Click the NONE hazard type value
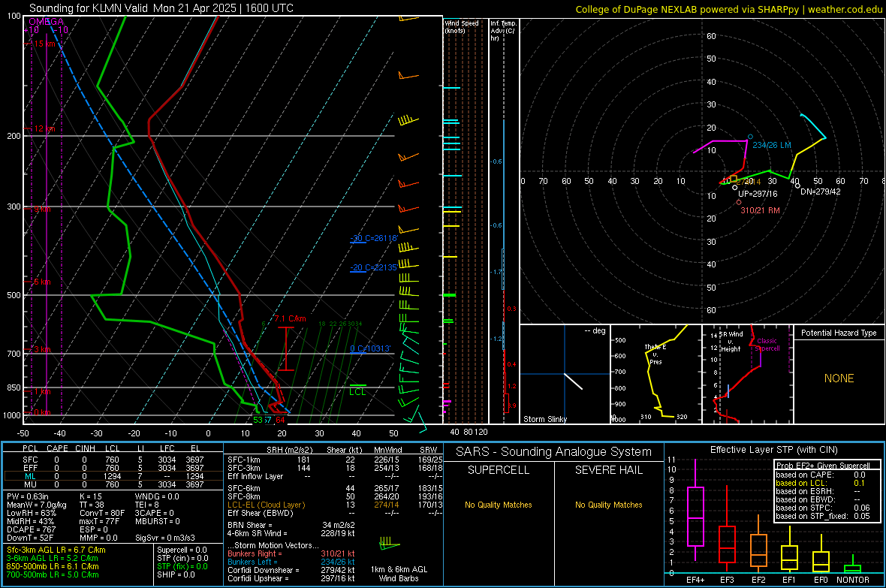This screenshot has height=588, width=886. click(839, 378)
